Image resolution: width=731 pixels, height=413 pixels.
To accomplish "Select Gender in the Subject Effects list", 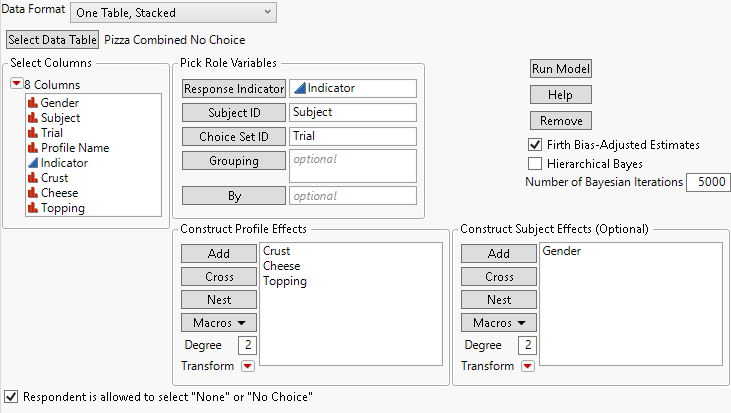I will [562, 251].
